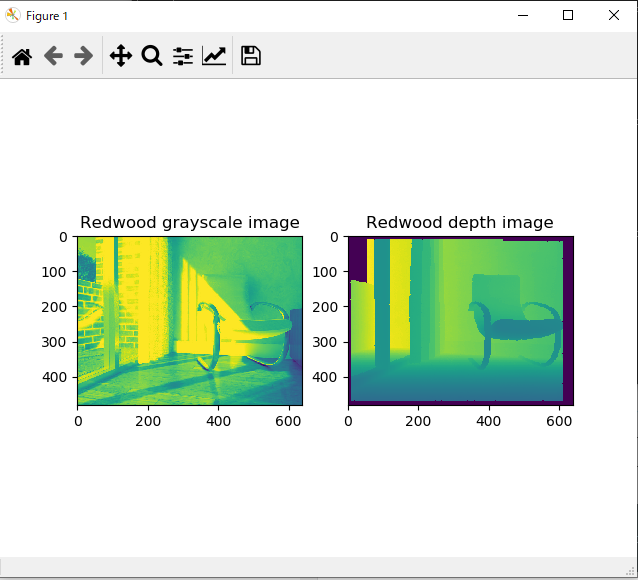Screen dimensions: 638x580
Task: Close the Figure 1 window
Action: coord(614,15)
